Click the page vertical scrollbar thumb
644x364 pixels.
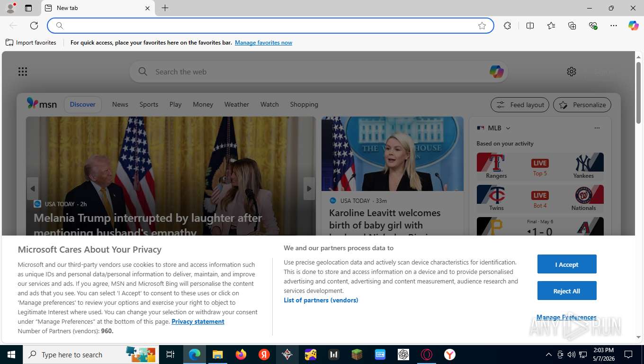(638, 92)
